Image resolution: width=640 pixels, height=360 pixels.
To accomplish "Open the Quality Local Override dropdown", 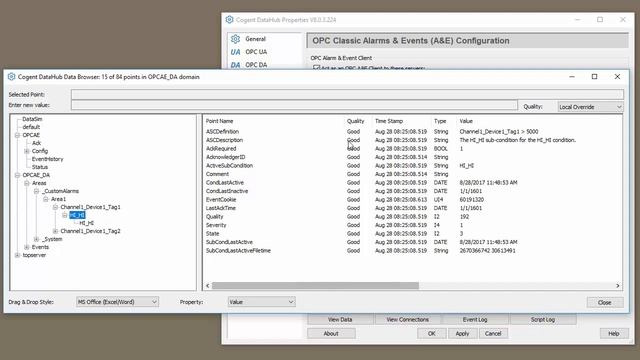I will (590, 107).
